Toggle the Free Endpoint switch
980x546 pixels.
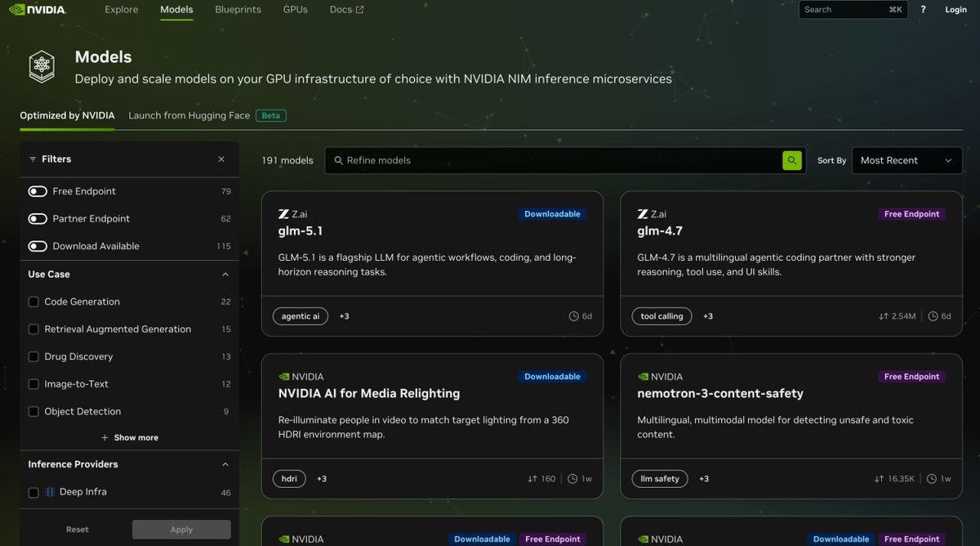pos(38,191)
